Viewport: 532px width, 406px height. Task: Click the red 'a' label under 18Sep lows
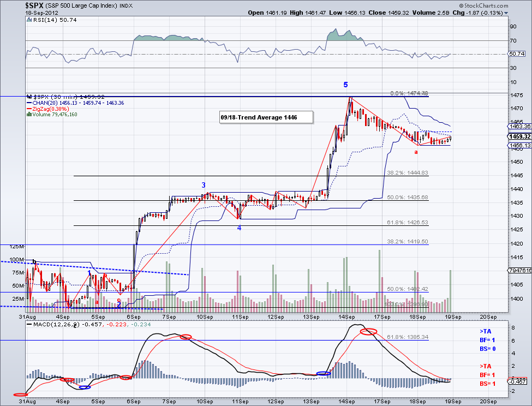416,152
